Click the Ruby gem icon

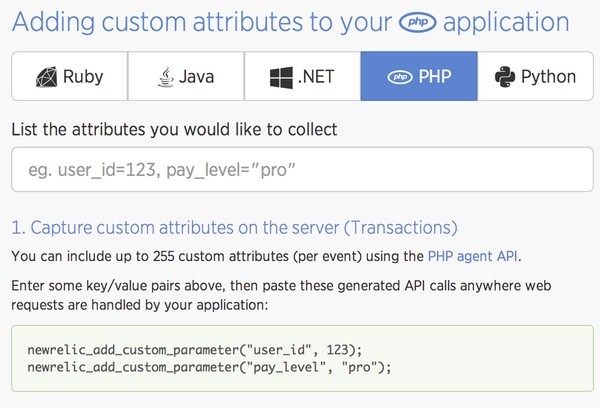tap(47, 77)
